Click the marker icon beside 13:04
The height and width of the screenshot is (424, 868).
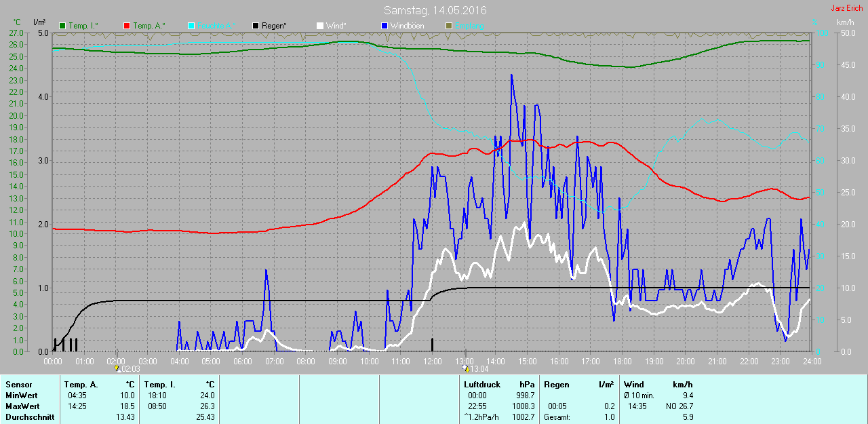tap(465, 368)
